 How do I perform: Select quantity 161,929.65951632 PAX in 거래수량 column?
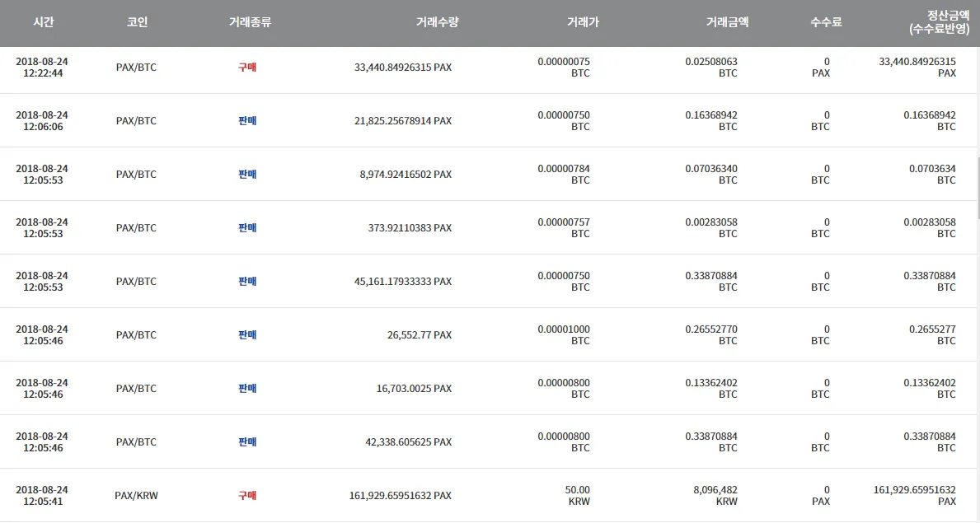[x=401, y=496]
